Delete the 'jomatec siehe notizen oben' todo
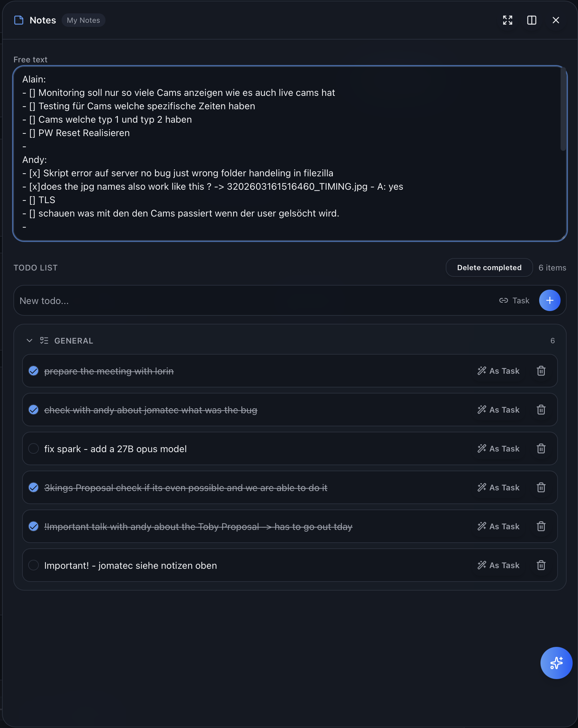Screen dimensions: 578x728 pos(541,565)
